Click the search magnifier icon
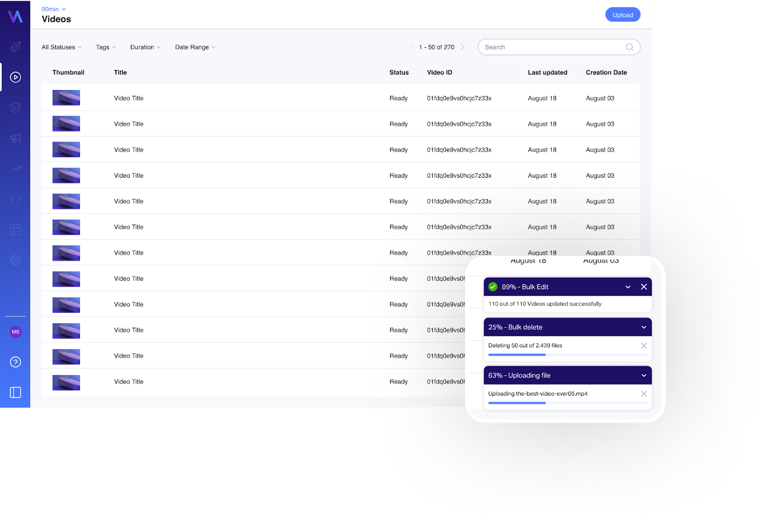The width and height of the screenshot is (775, 532). [x=630, y=47]
